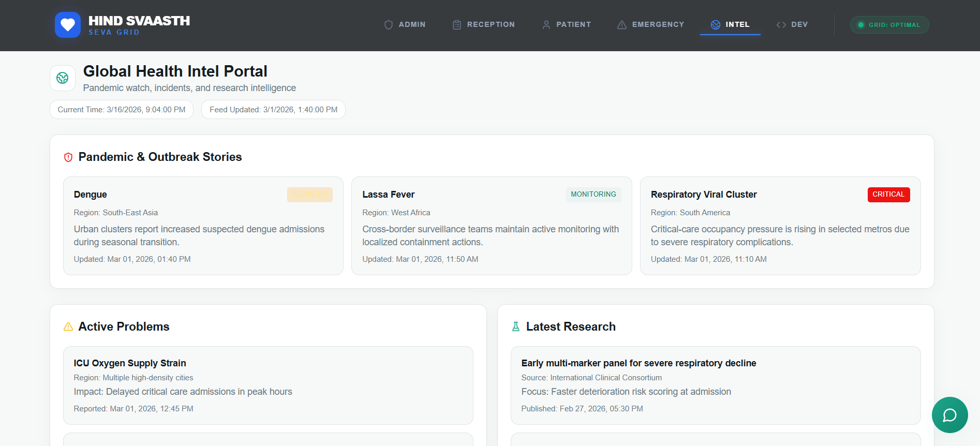Select the INTEL tab
The height and width of the screenshot is (446, 980).
[730, 25]
